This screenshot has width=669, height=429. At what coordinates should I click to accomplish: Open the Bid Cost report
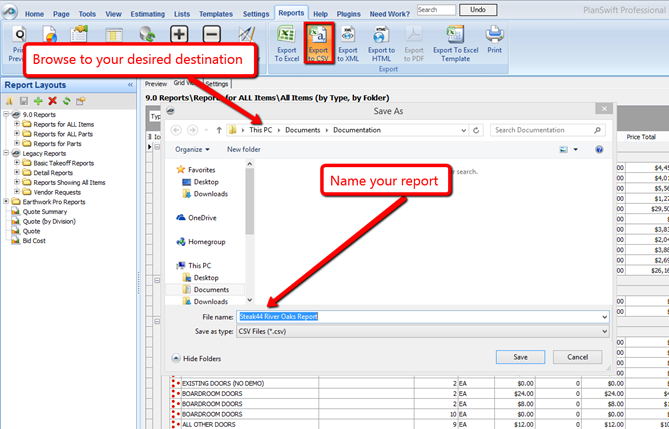34,241
